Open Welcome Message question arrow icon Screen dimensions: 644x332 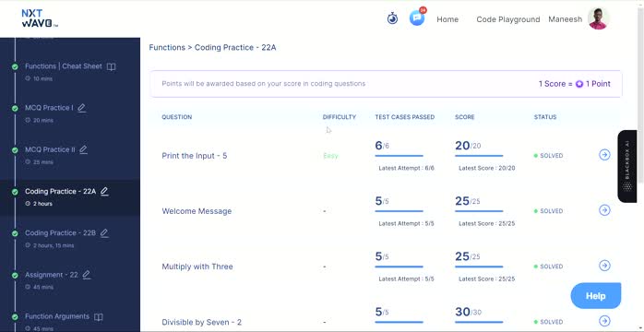click(604, 210)
